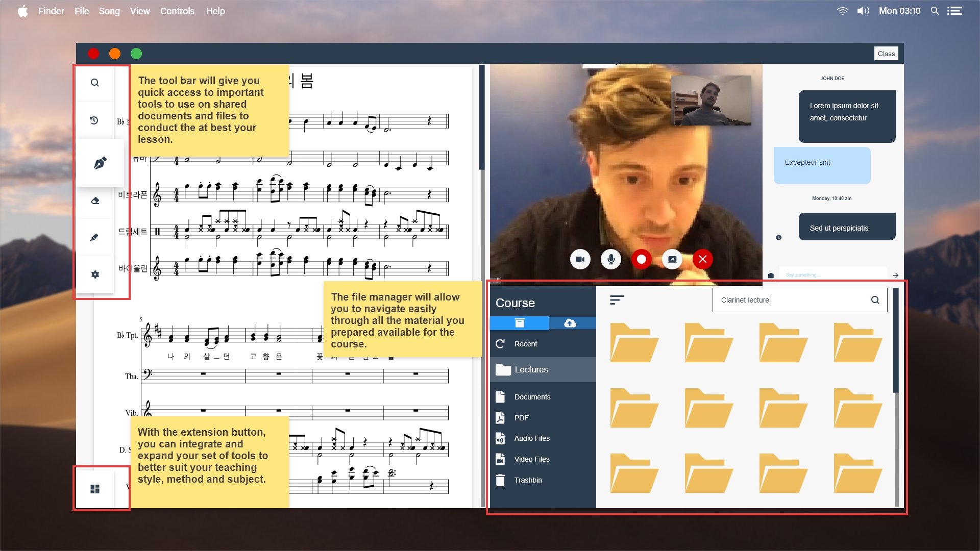Open toolbar settings gear
Viewport: 980px width, 551px height.
point(95,274)
